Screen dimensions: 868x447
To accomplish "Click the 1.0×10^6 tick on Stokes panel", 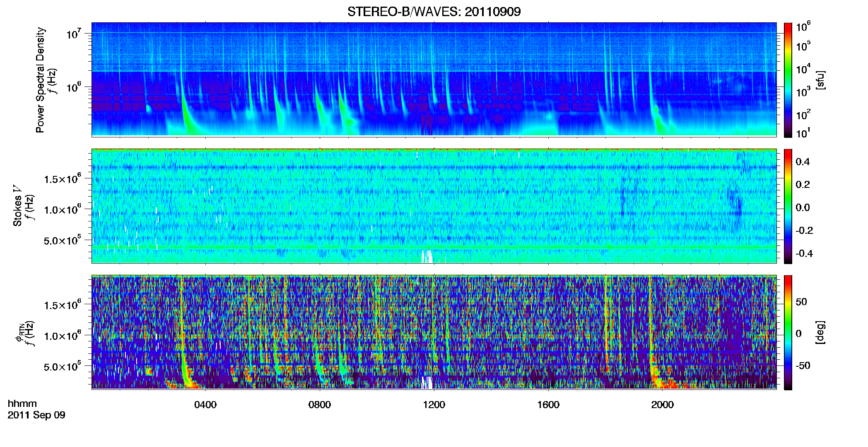I will [63, 209].
